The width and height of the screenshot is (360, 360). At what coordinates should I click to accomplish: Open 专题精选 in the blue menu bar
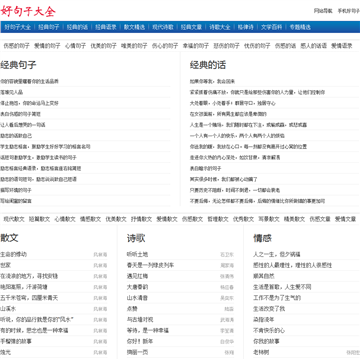(300, 27)
